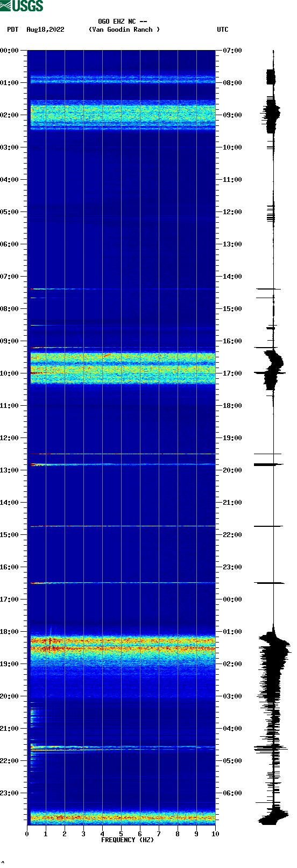Click the '10' frequency tick label
This screenshot has width=297, height=868.
[215, 834]
